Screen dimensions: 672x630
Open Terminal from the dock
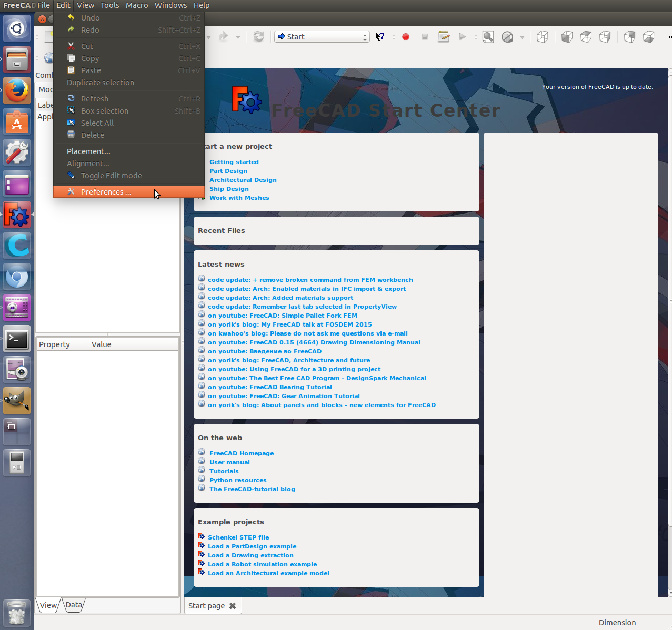point(17,340)
